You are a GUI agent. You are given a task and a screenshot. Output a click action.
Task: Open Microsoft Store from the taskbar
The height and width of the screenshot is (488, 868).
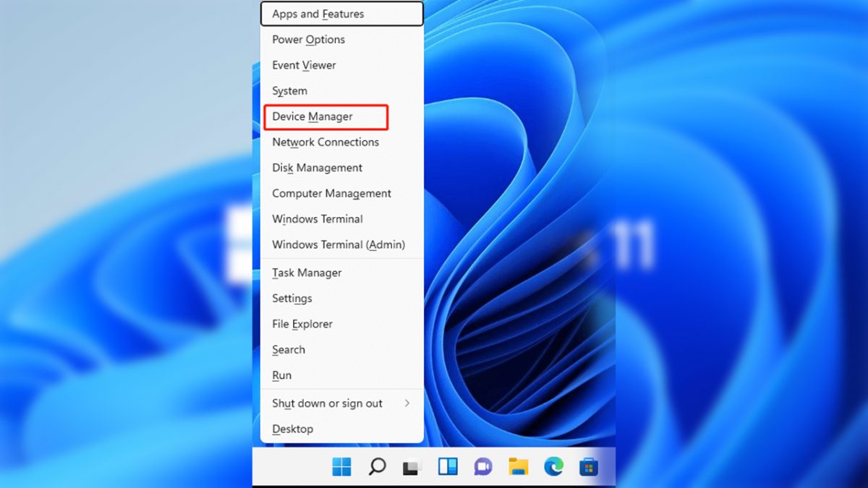pyautogui.click(x=589, y=468)
